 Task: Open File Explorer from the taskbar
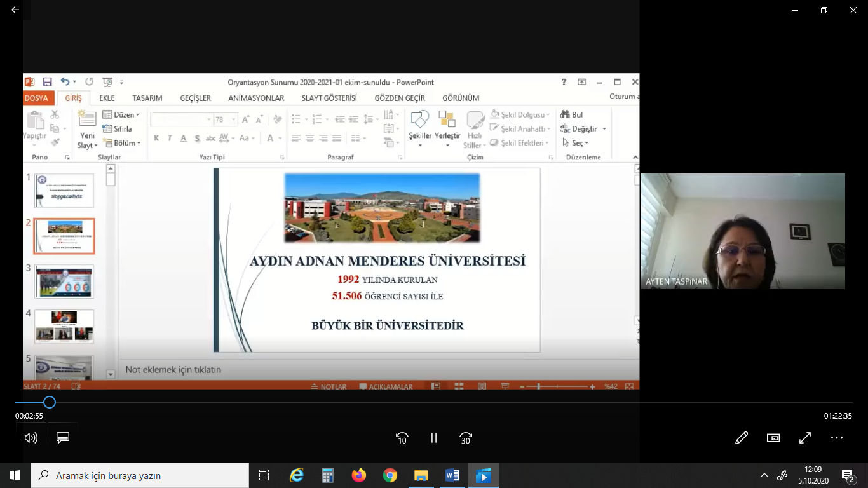421,475
